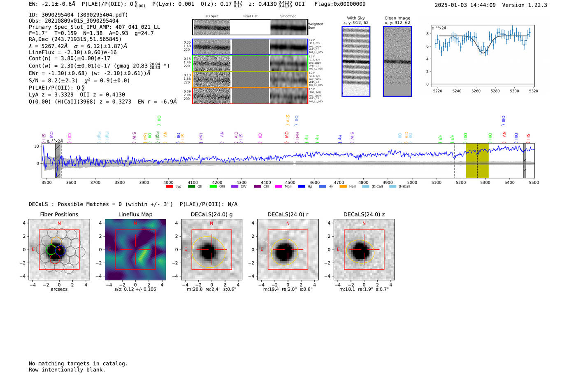
Task: Click the Fiber Positions cutout image
Action: 59,250
